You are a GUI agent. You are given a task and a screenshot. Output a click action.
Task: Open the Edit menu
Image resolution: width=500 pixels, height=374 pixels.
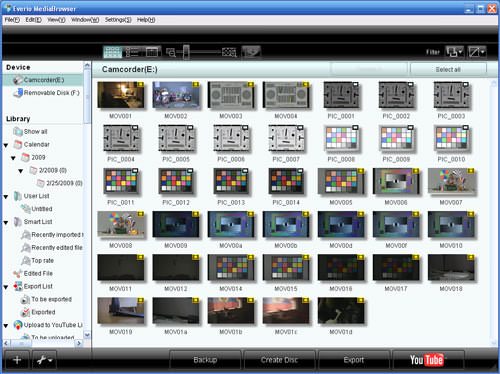(33, 20)
